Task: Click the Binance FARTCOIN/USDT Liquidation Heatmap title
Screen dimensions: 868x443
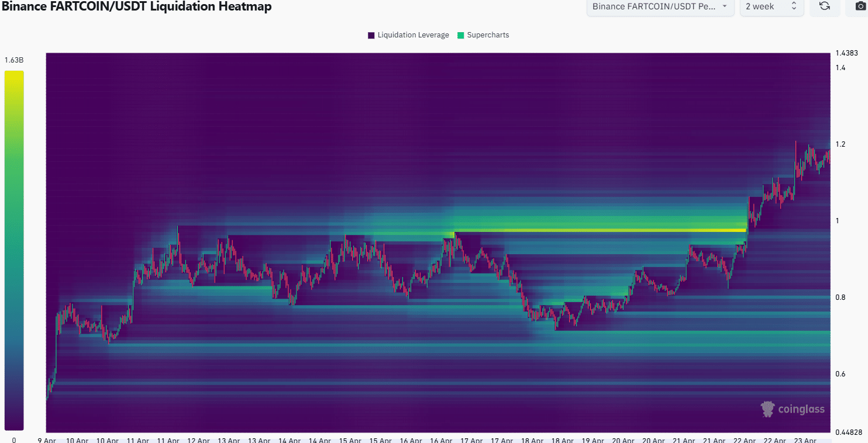Action: click(136, 6)
